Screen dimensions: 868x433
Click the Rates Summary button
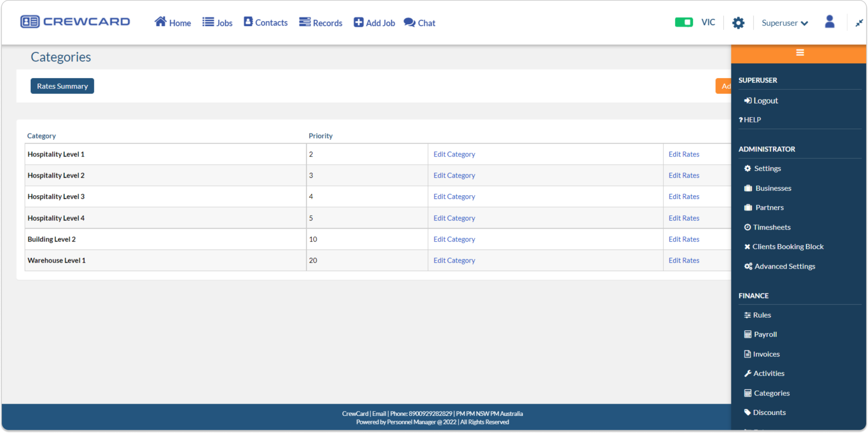click(x=62, y=86)
